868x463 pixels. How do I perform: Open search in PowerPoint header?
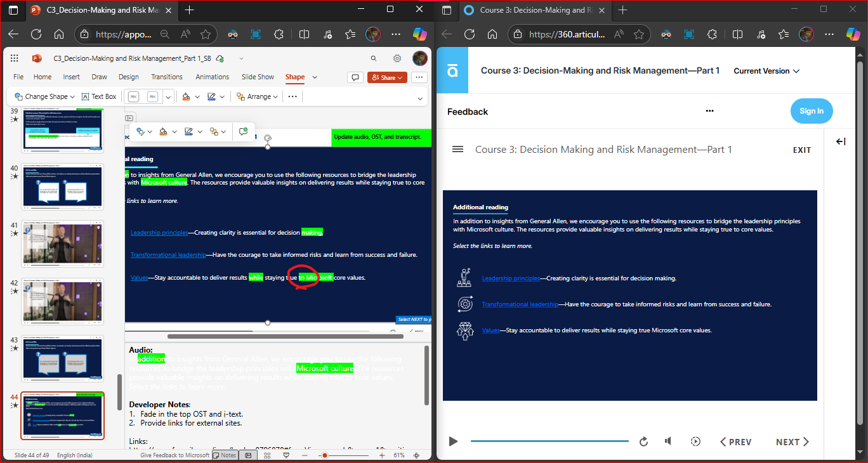coord(374,58)
